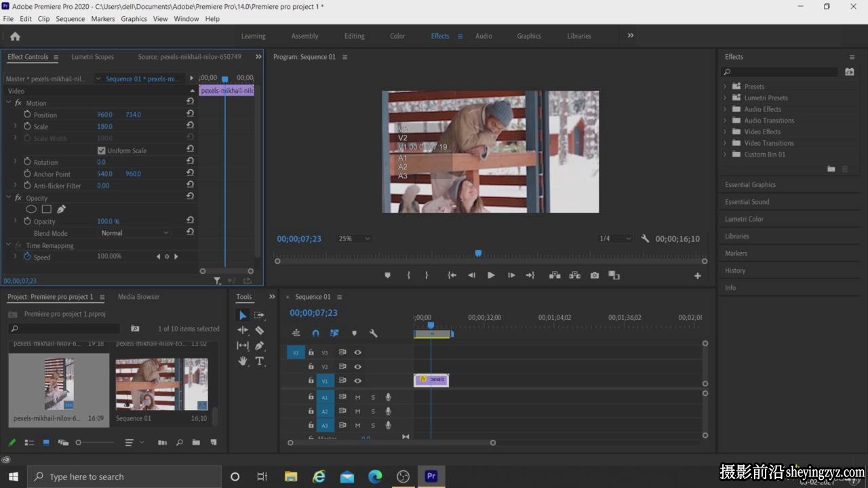Click the timeline settings wrench icon

(x=373, y=333)
